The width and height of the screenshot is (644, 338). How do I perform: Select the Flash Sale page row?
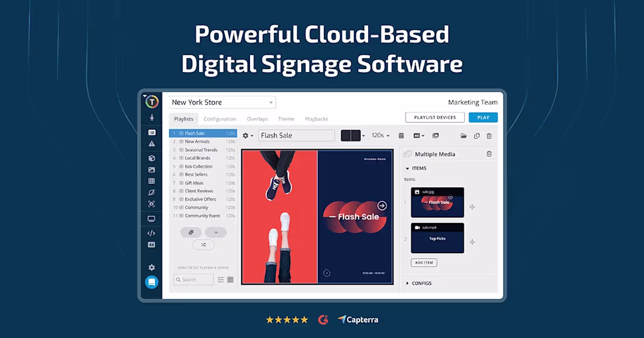[x=203, y=133]
